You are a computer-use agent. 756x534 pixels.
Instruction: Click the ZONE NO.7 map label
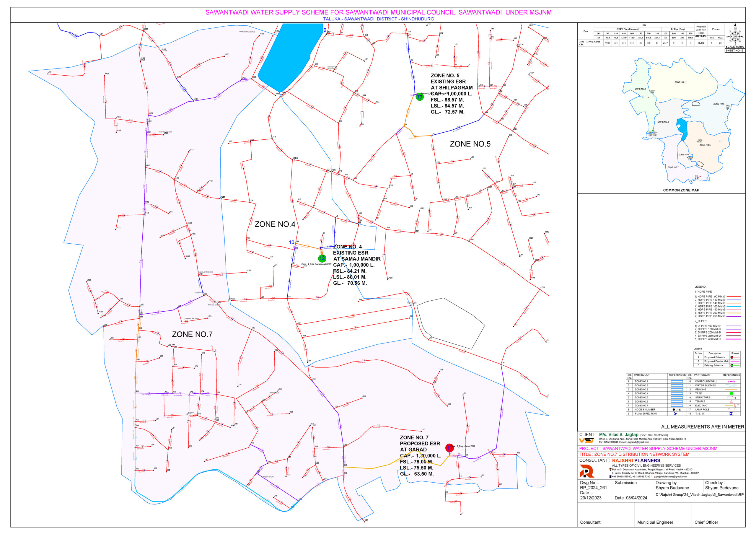click(x=192, y=335)
